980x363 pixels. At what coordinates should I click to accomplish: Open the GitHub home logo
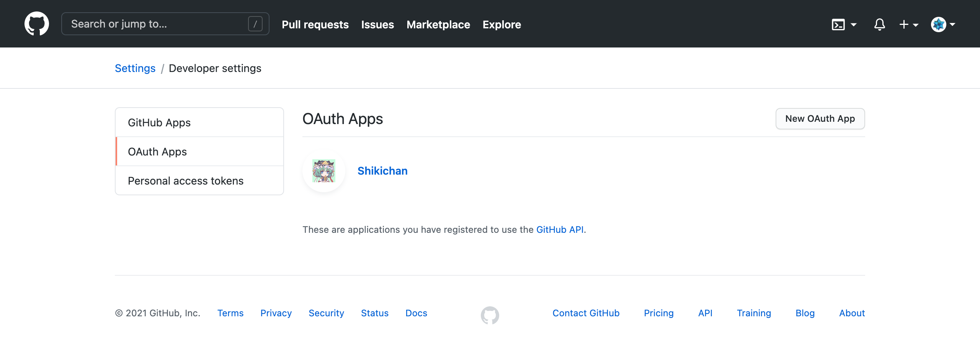coord(37,24)
